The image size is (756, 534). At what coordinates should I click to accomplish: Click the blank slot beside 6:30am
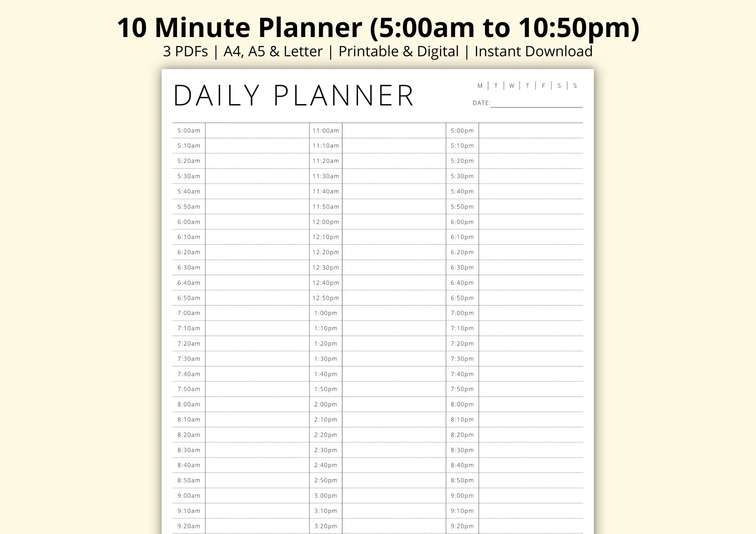[x=257, y=267]
